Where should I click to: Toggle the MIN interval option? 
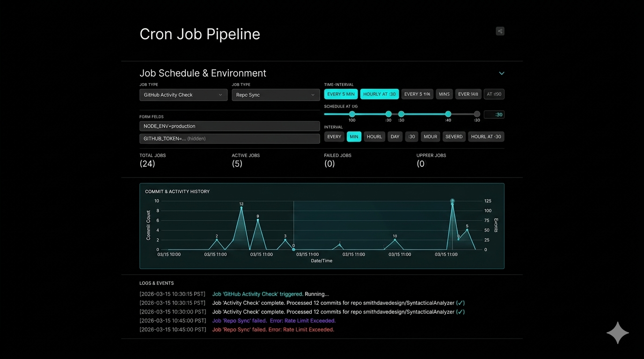click(x=354, y=136)
